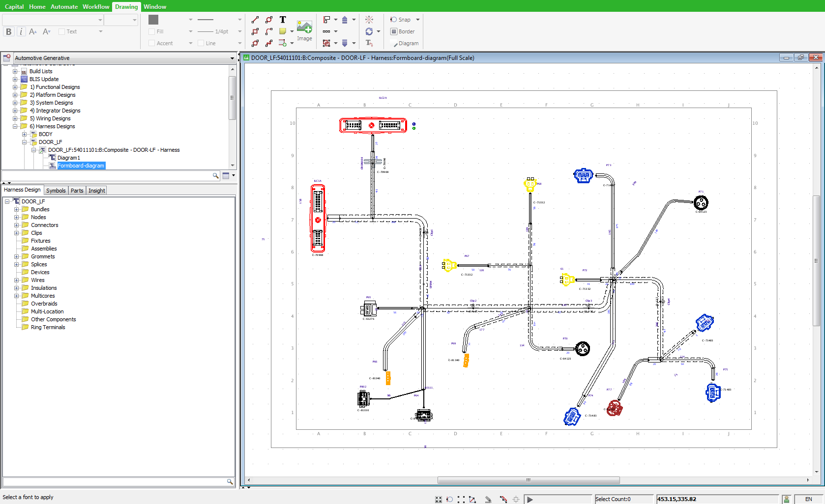Check the Accent checkbox
825x504 pixels.
point(152,43)
